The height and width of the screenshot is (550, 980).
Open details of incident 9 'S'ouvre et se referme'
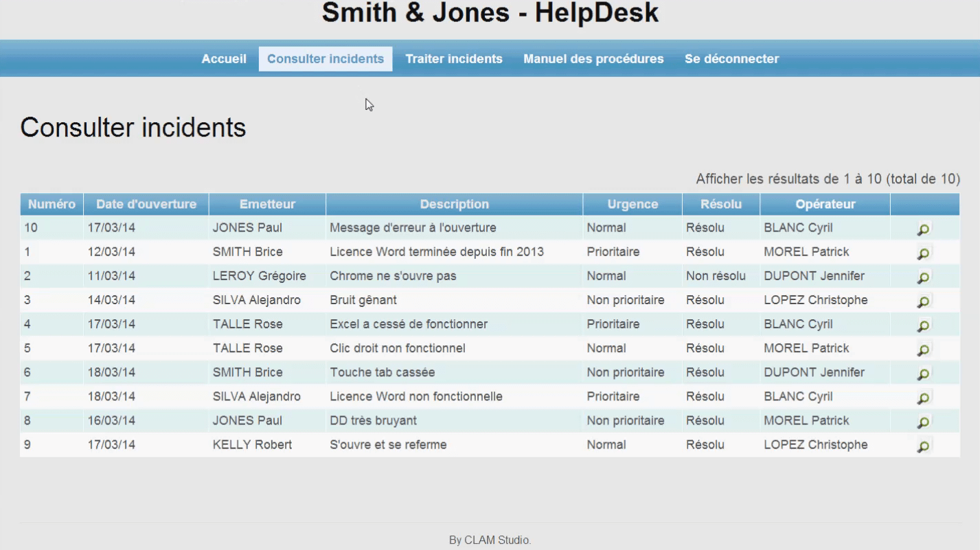[x=923, y=445]
